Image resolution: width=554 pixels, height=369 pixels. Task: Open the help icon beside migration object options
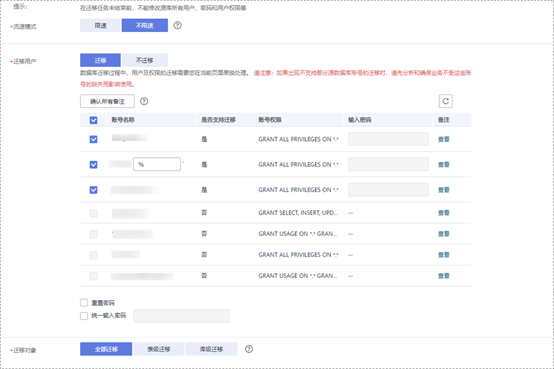tap(249, 349)
